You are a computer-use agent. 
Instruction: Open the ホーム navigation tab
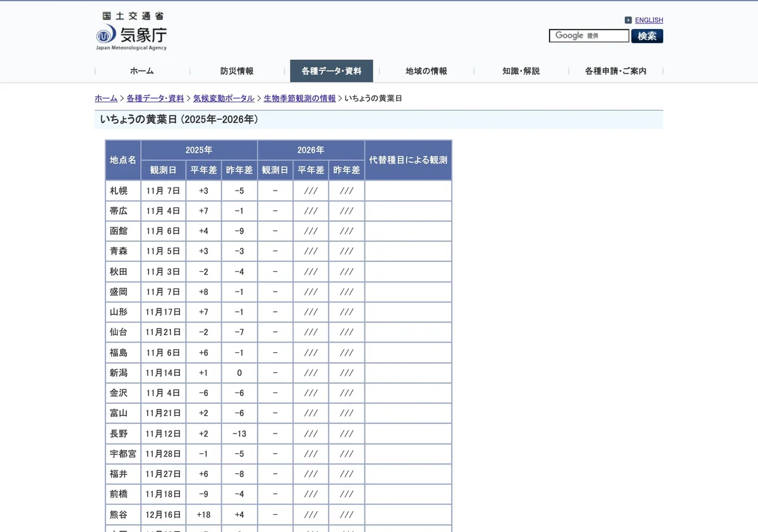click(142, 71)
